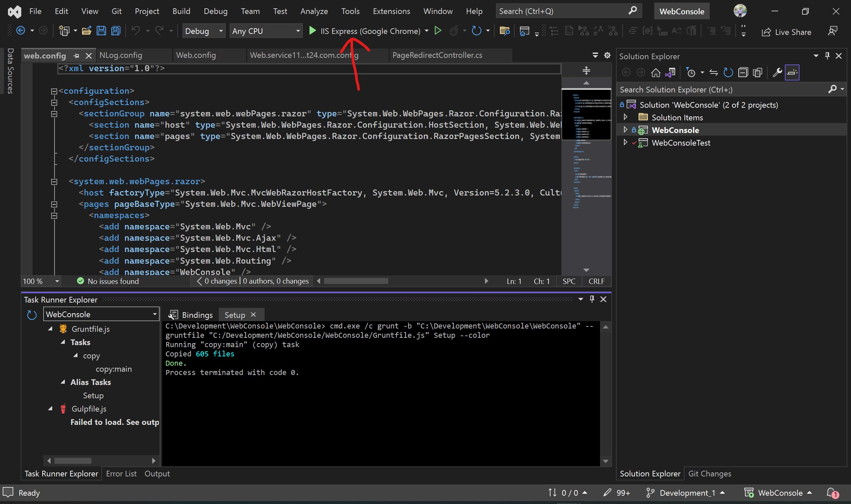851x504 pixels.
Task: Collapse the Gruntfile.js task tree
Action: click(50, 328)
